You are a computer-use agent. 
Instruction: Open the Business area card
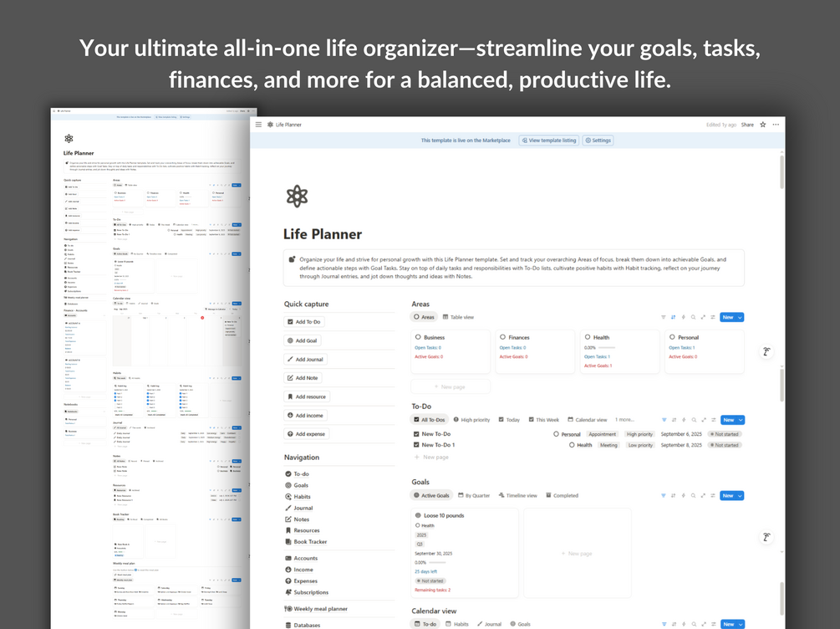(x=451, y=351)
